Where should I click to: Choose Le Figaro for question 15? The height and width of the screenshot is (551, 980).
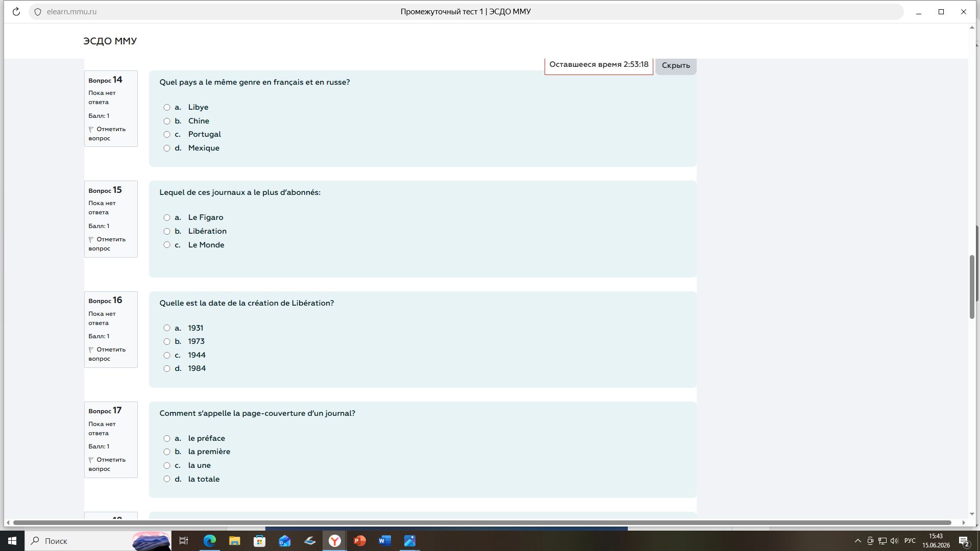[x=167, y=218]
